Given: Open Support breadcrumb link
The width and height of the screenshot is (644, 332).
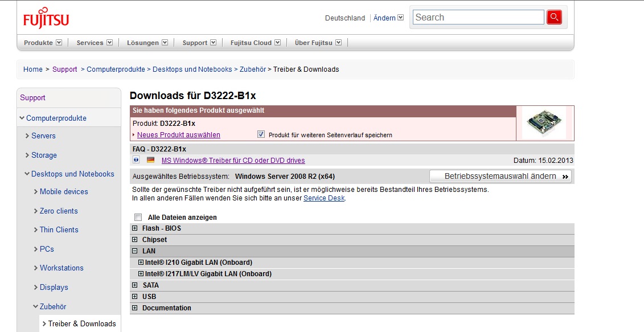Looking at the screenshot, I should point(64,69).
